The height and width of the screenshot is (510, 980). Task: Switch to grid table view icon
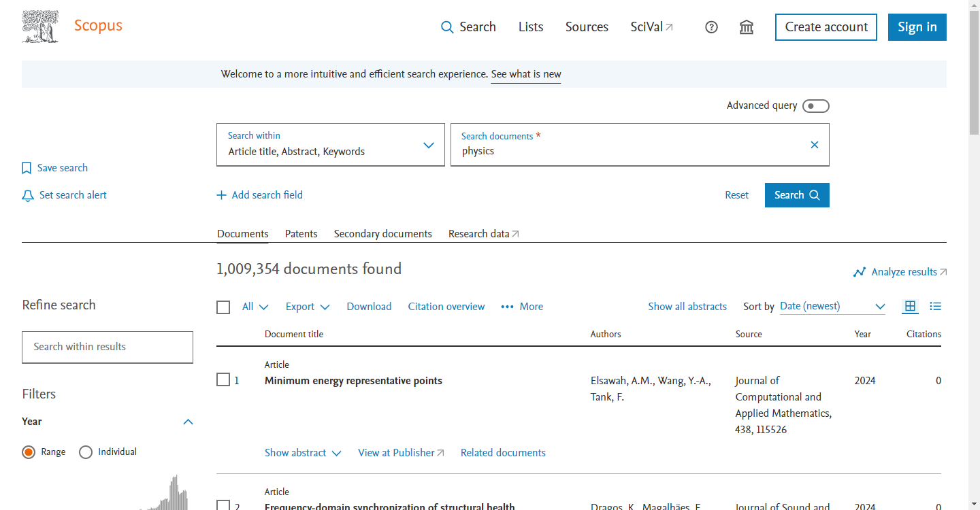click(910, 306)
